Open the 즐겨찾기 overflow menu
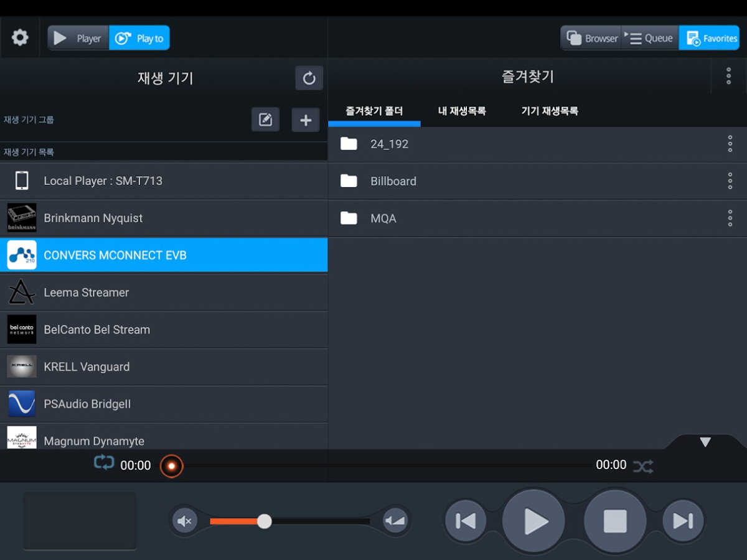The height and width of the screenshot is (560, 747). (x=728, y=76)
